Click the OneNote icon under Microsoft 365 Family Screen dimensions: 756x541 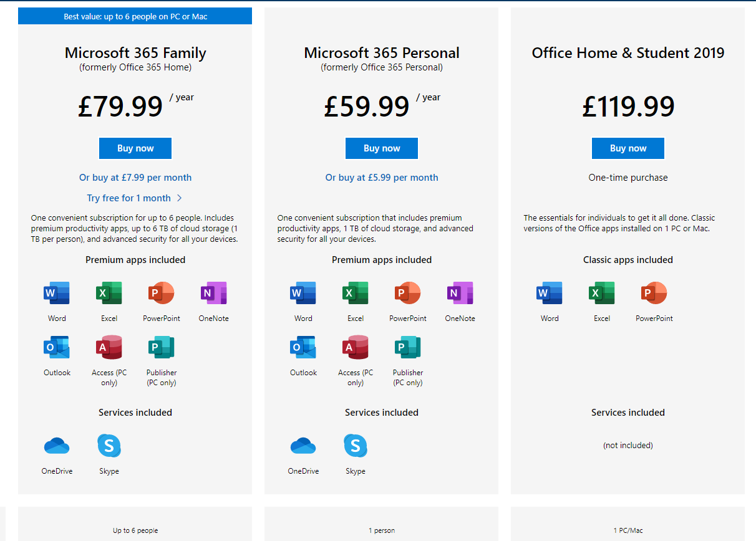tap(213, 293)
